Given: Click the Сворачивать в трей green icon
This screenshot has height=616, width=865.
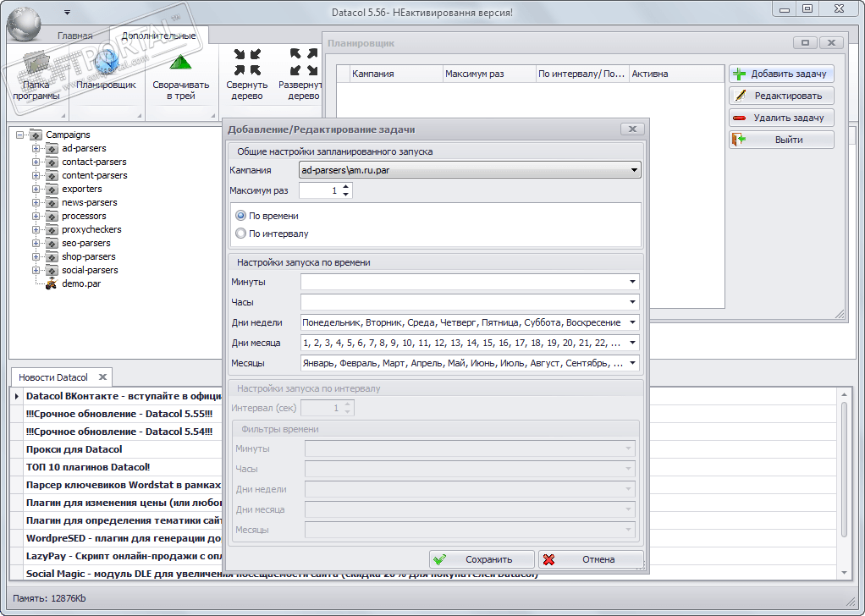Looking at the screenshot, I should [180, 62].
